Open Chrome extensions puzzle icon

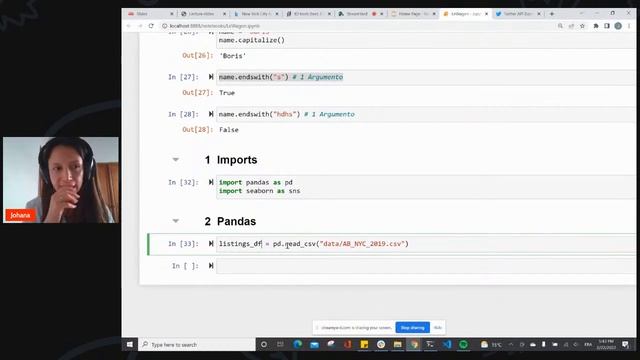[x=596, y=26]
